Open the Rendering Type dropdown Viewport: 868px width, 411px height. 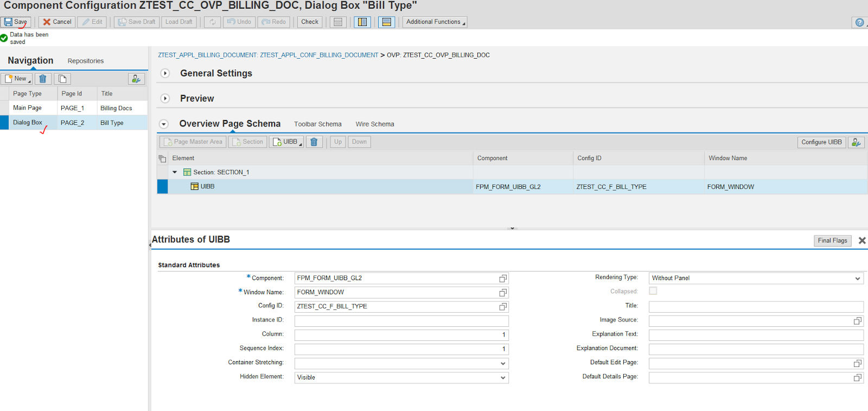(x=858, y=279)
